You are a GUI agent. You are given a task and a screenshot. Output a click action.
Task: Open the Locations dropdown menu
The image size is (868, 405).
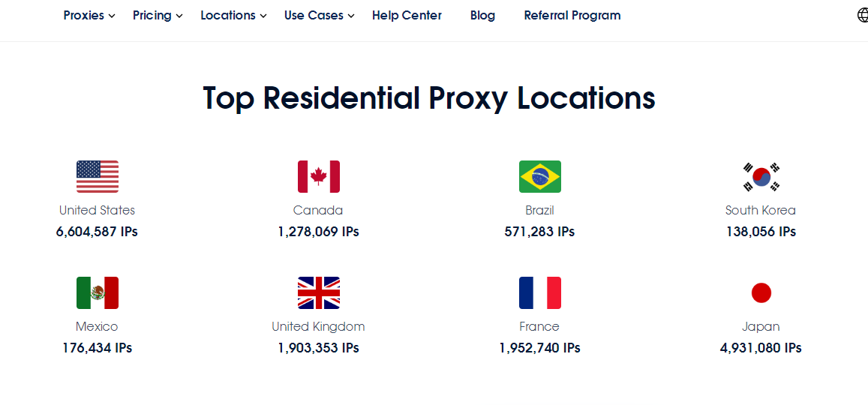(x=233, y=16)
